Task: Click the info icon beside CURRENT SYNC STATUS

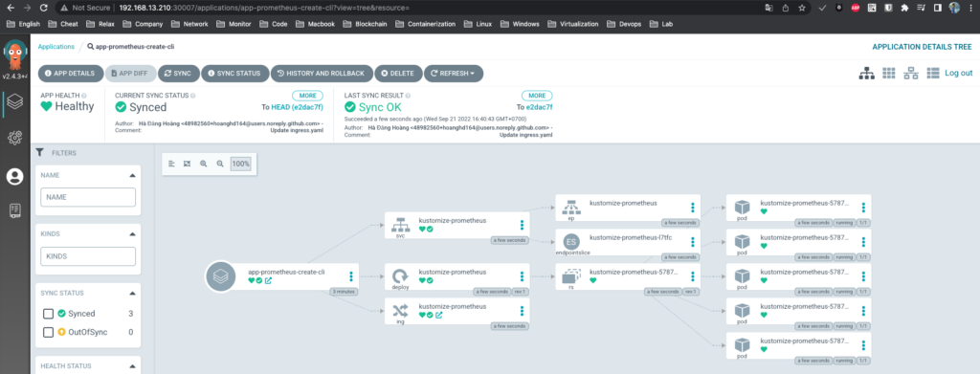Action: click(192, 96)
